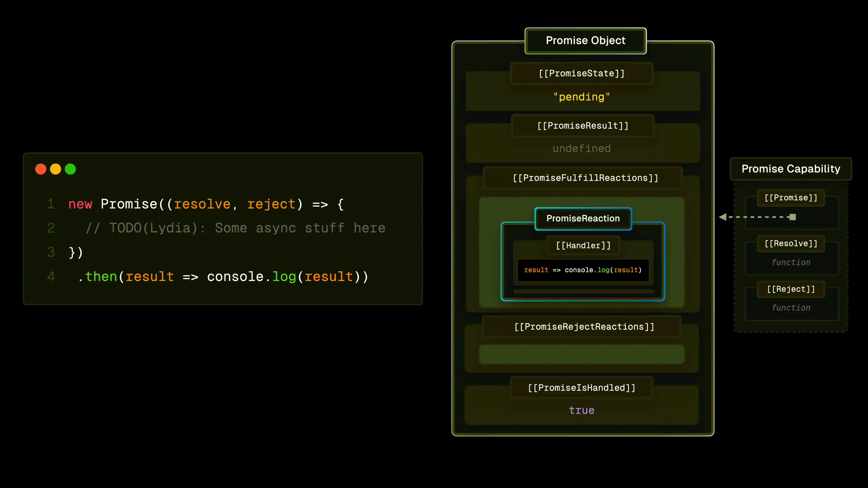This screenshot has height=488, width=868.
Task: Toggle the [[PromiseIsHandled]] true value
Action: pos(582,410)
